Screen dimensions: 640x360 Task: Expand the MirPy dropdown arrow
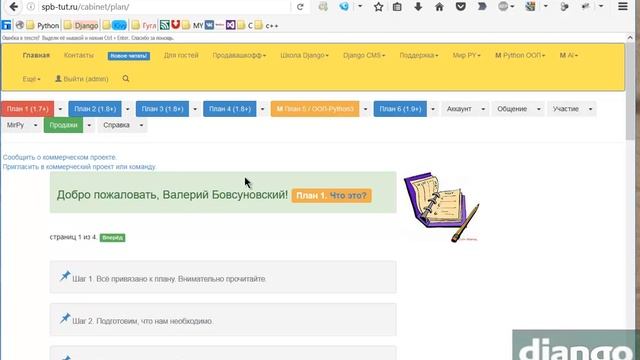pos(36,125)
